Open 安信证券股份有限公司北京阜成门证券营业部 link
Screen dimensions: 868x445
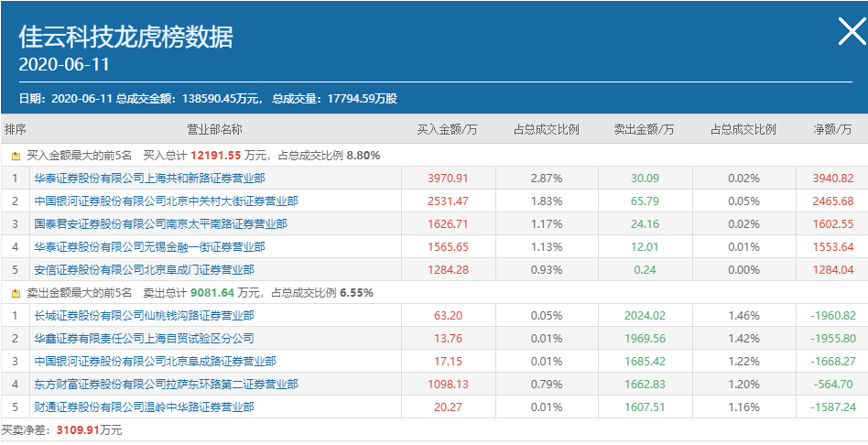click(x=144, y=270)
